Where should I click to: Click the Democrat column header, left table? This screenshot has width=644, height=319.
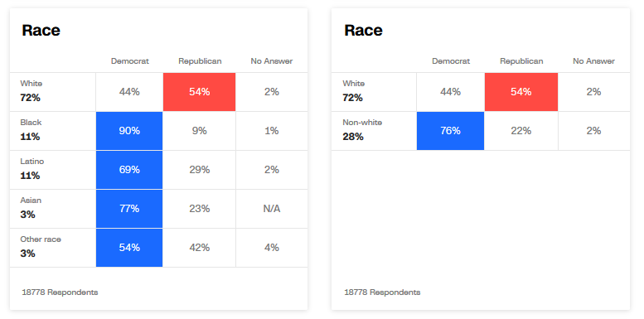point(130,61)
